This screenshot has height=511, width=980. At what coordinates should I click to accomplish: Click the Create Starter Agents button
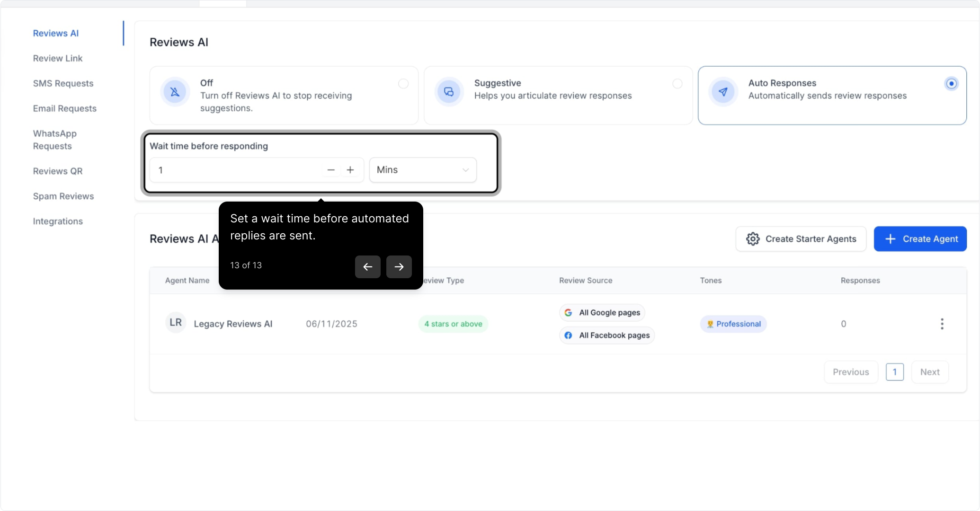point(801,239)
